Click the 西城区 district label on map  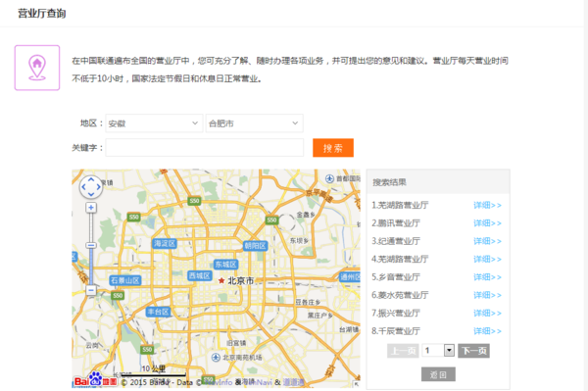coord(200,276)
